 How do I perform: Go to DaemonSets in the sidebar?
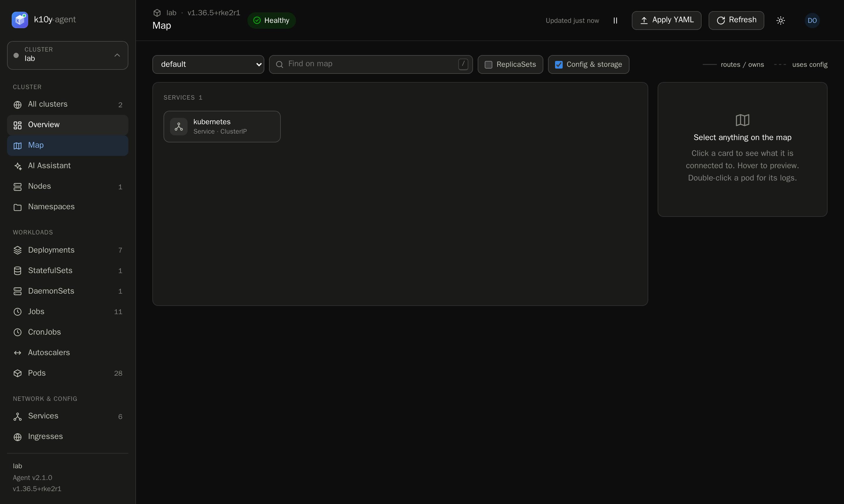click(x=68, y=291)
